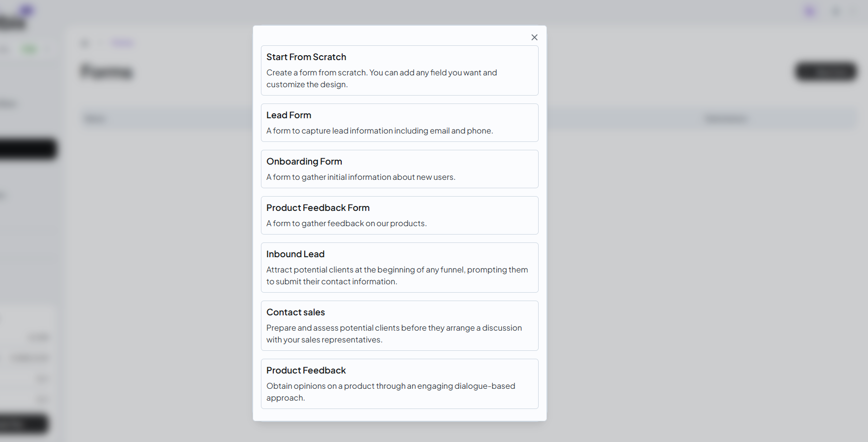The image size is (868, 442).
Task: Pick the dialogue-based Product Feedback template
Action: point(306,371)
